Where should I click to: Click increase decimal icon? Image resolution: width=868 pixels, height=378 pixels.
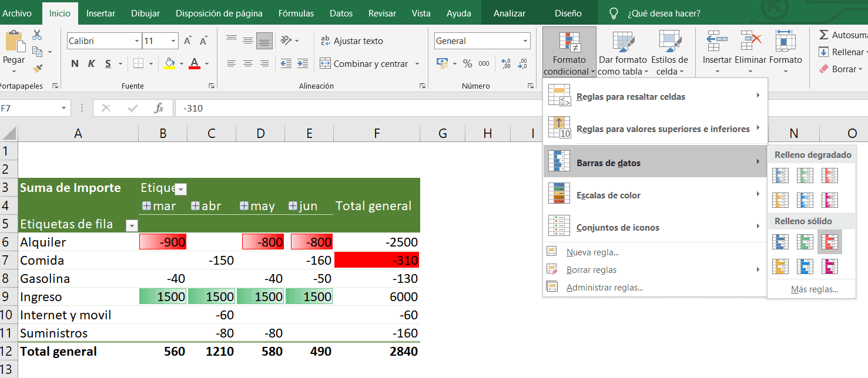[505, 63]
